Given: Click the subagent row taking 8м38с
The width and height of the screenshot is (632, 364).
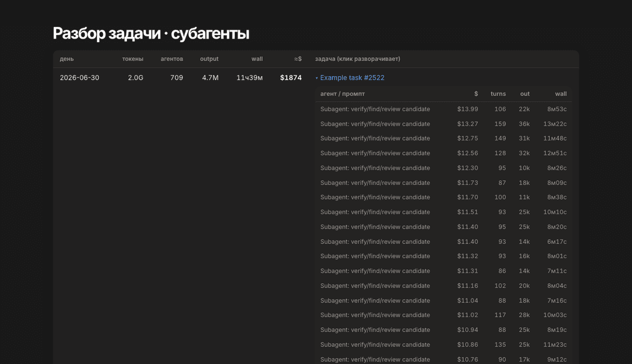Looking at the screenshot, I should point(444,197).
